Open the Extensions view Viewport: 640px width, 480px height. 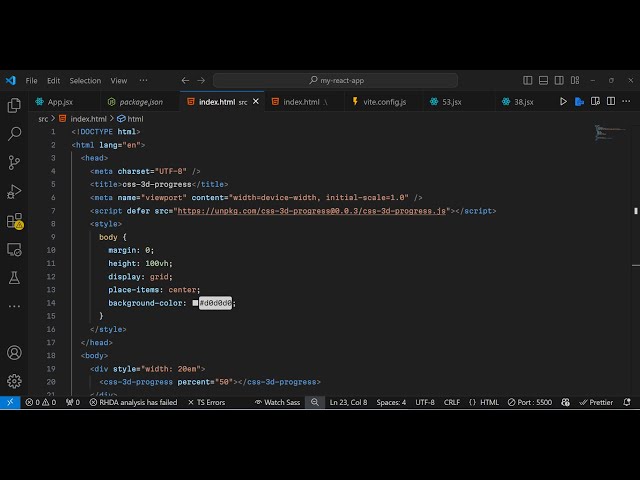[x=14, y=220]
